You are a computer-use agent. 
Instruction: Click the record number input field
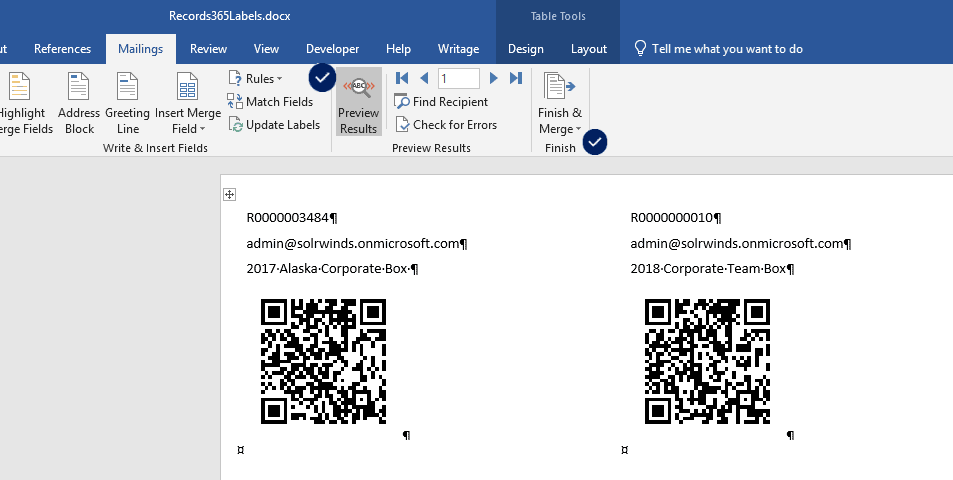tap(458, 78)
